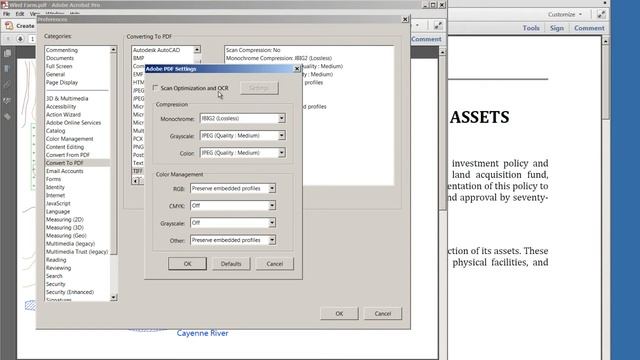Select Autodesk AutoCAD in Converting To PDF list
This screenshot has height=360, width=640.
coord(156,50)
